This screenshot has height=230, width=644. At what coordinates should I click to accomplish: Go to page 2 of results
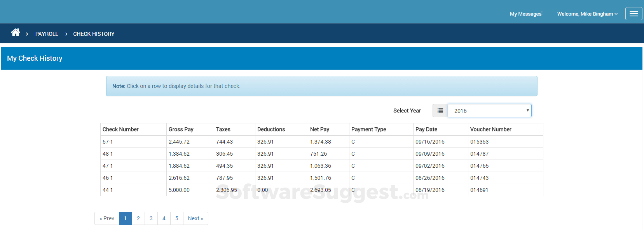[x=138, y=218]
